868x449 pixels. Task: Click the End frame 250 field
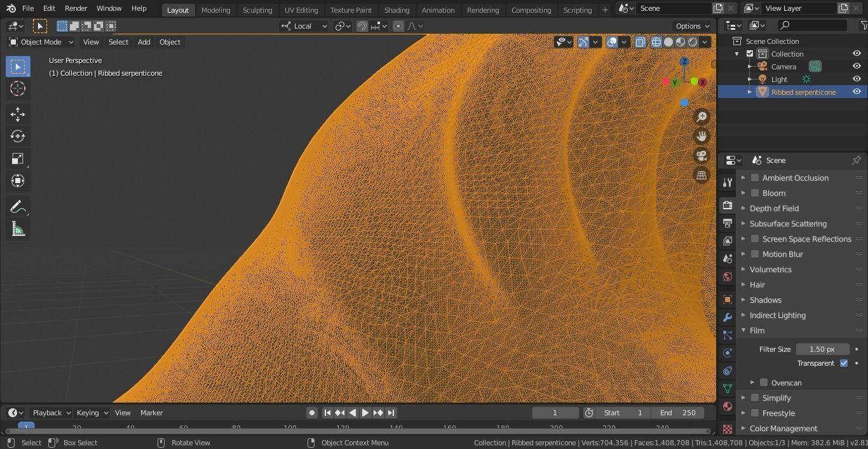pos(677,413)
